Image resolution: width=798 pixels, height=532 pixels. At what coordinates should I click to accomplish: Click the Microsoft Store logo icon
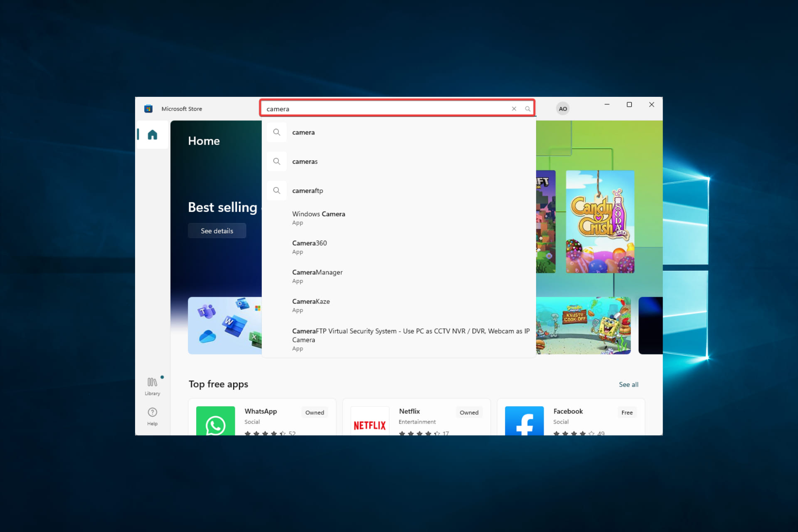pyautogui.click(x=148, y=109)
